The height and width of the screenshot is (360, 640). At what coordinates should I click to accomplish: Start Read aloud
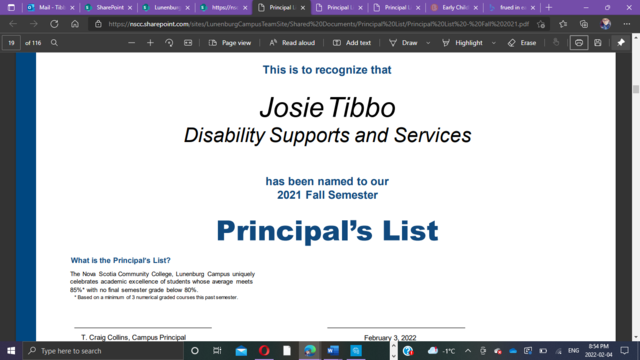tap(292, 43)
